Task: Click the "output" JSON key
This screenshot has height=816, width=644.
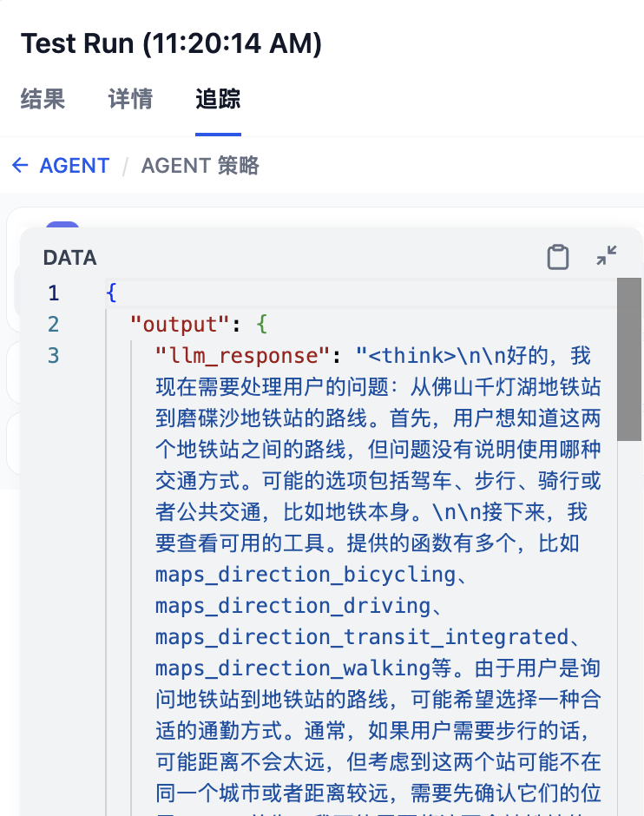Action: (x=179, y=324)
